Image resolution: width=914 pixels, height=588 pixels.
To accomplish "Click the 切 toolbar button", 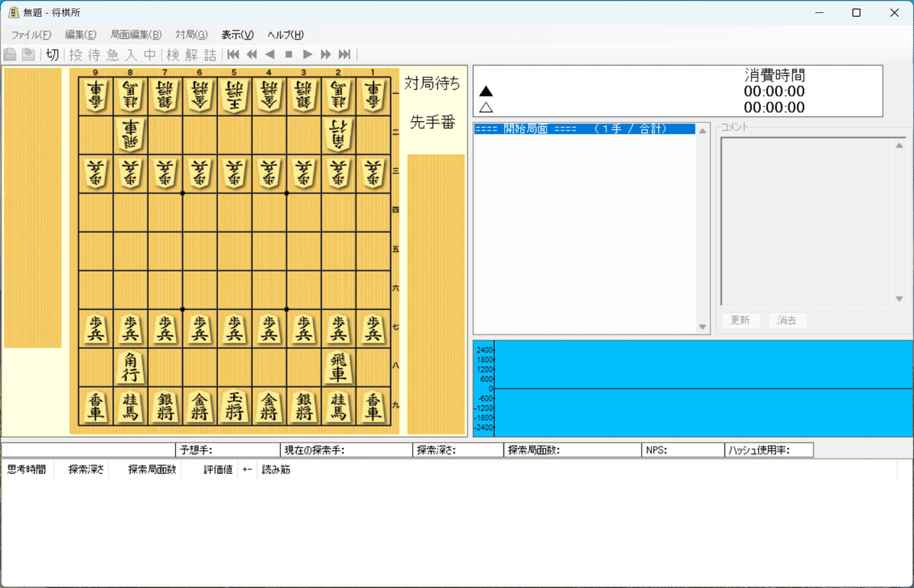I will pos(52,54).
